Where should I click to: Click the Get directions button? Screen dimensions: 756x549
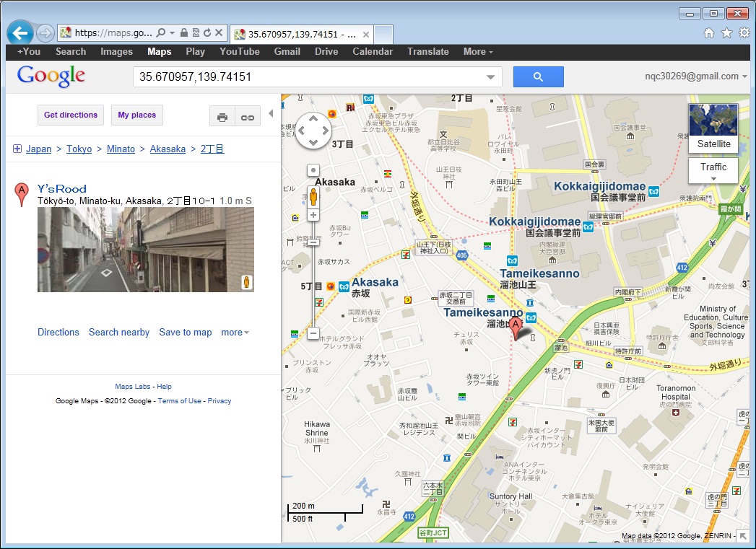click(71, 115)
